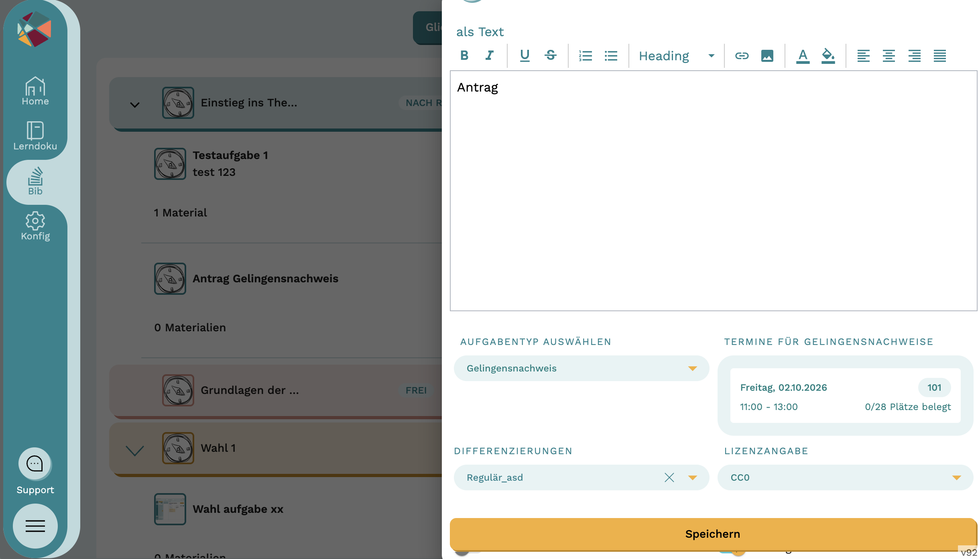The image size is (980, 559).
Task: Open Bib section in sidebar
Action: 35,182
